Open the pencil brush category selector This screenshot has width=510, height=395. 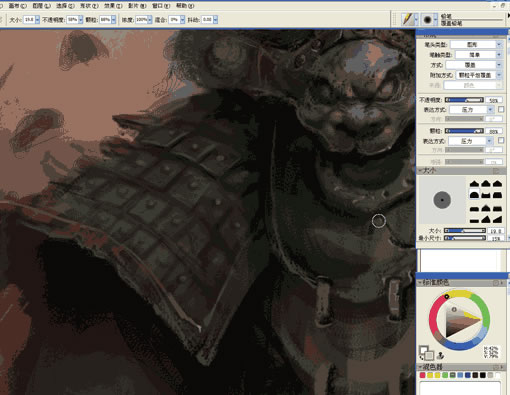410,19
